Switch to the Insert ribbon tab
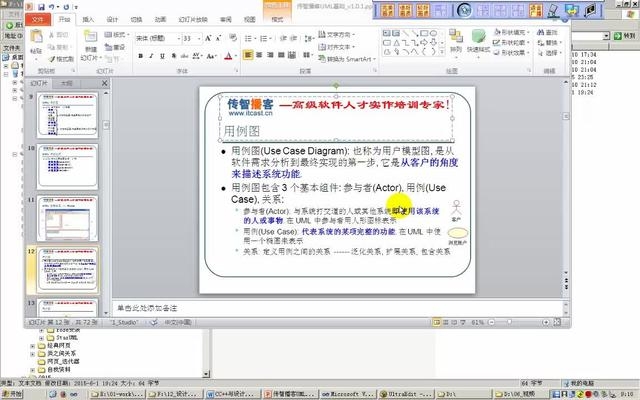This screenshot has width=640, height=400. pos(88,19)
